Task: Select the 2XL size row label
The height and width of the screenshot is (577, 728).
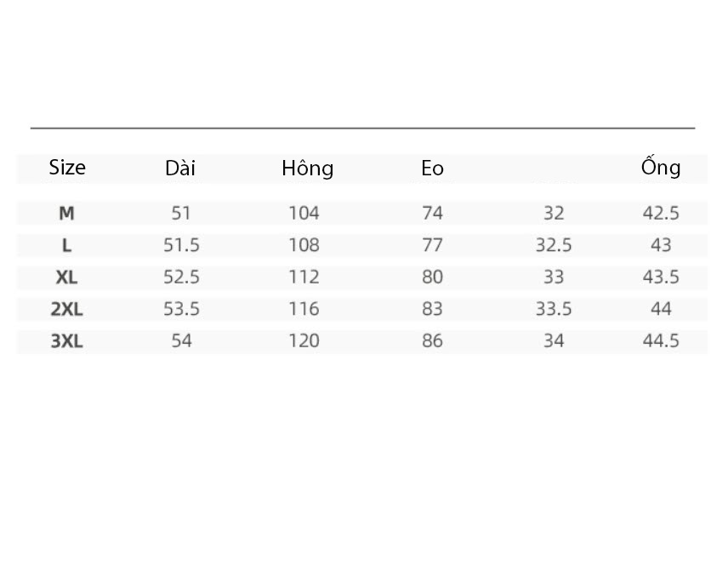Action: pos(66,309)
